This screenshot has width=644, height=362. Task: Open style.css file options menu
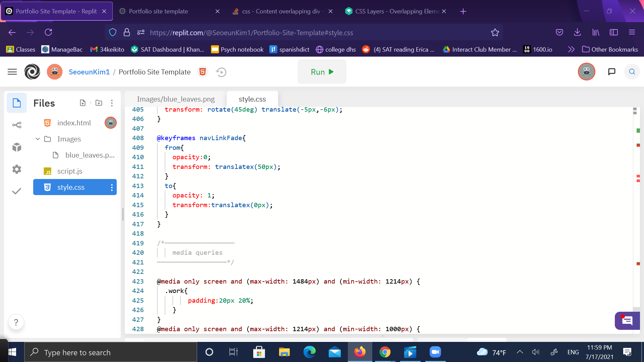(x=112, y=187)
